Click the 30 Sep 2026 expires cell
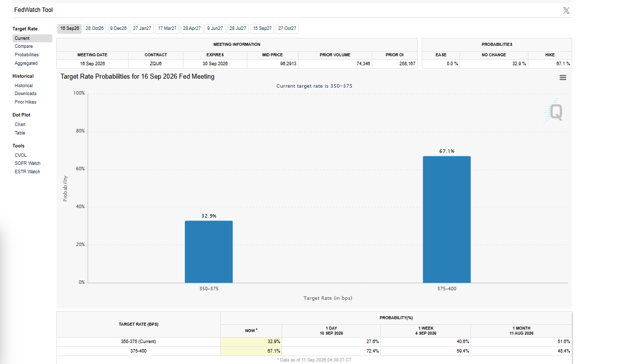The image size is (637, 364). (215, 64)
